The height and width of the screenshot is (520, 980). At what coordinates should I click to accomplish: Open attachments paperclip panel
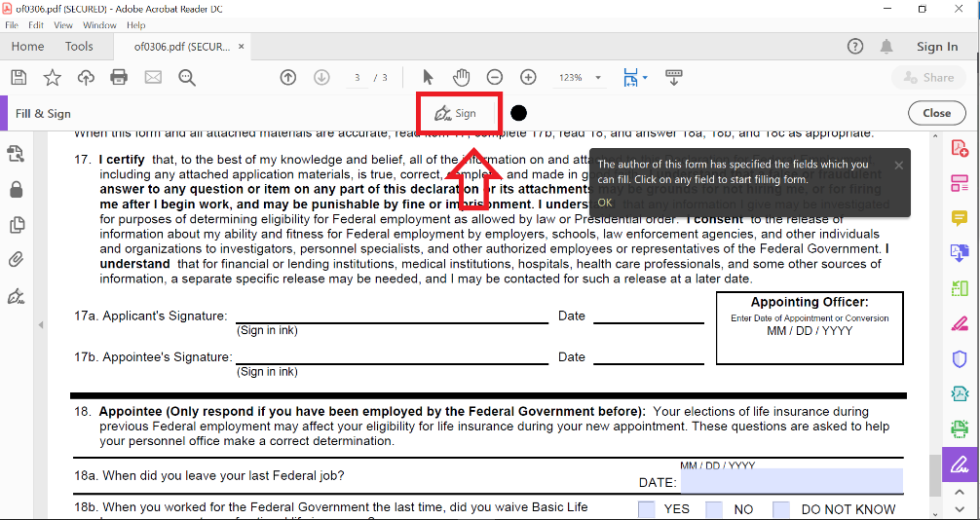[17, 259]
